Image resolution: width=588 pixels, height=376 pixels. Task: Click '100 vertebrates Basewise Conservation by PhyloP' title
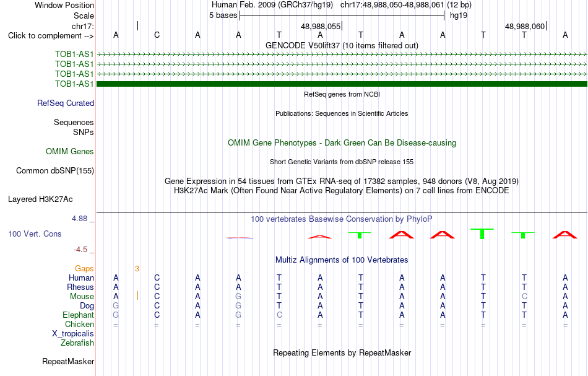342,219
